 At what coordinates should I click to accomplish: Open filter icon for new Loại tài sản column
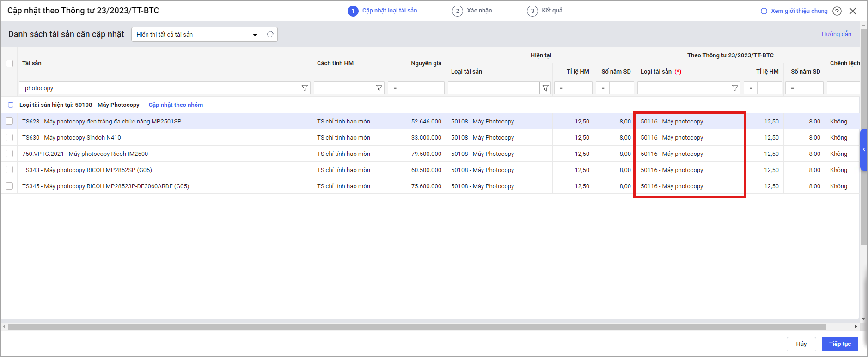pos(735,88)
